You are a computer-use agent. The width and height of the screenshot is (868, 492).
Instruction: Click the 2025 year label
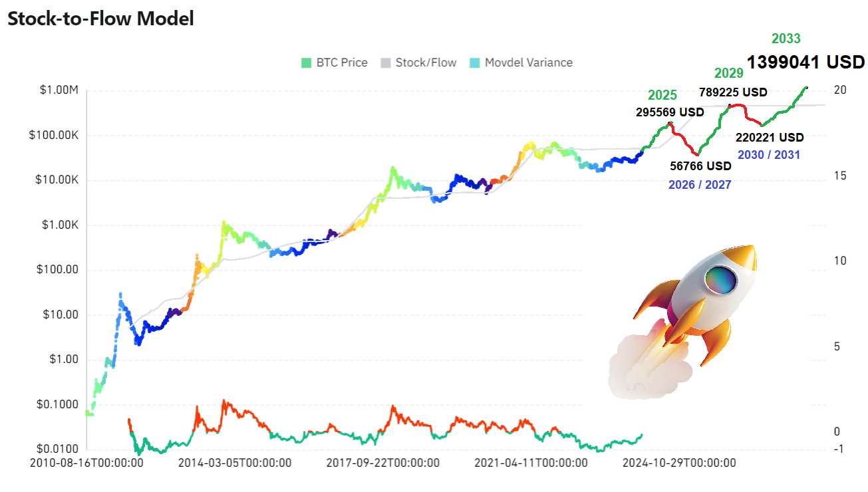[x=662, y=96]
